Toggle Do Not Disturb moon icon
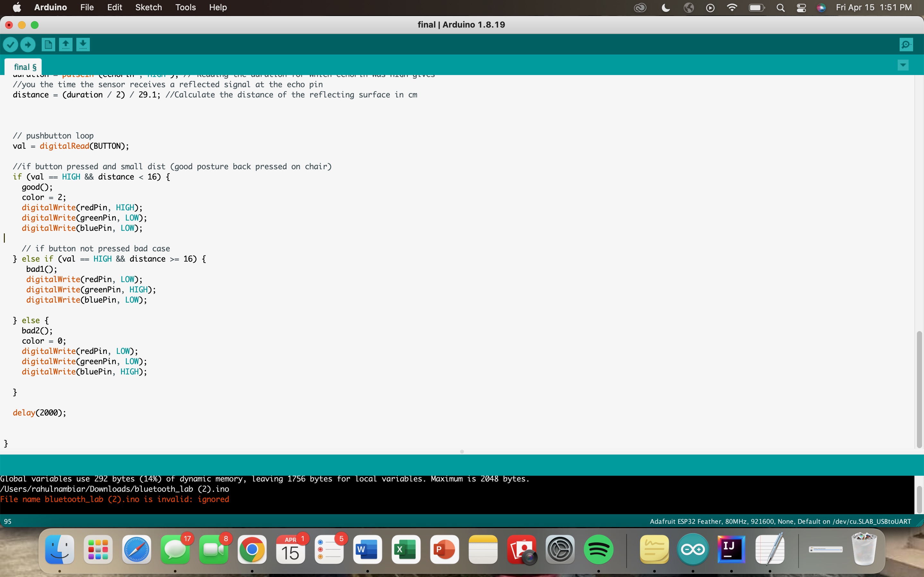924x577 pixels. pyautogui.click(x=665, y=8)
